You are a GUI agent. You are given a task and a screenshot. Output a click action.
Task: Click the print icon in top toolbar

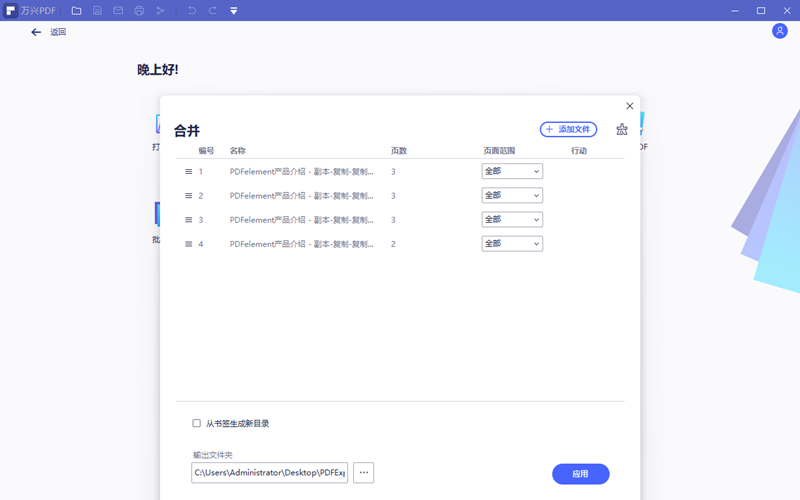[x=139, y=10]
